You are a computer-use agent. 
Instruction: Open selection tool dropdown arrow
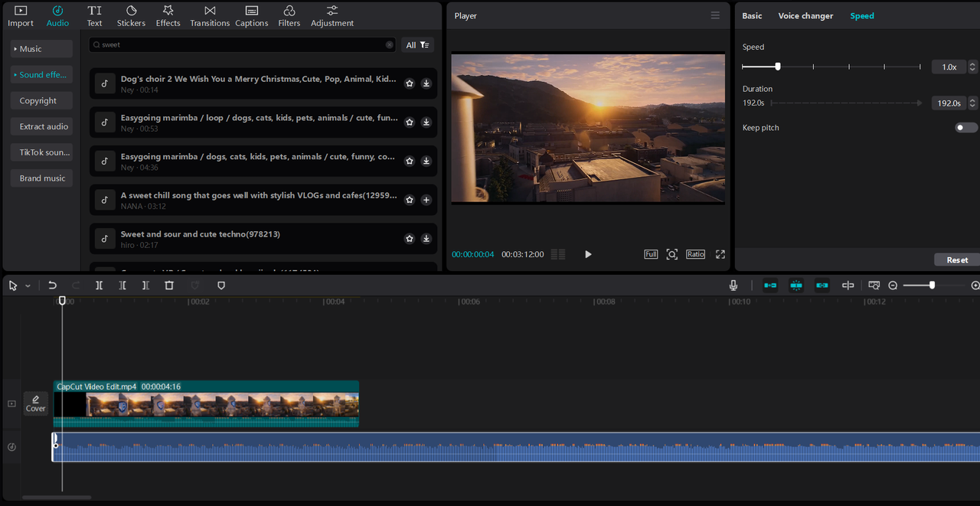pos(28,286)
